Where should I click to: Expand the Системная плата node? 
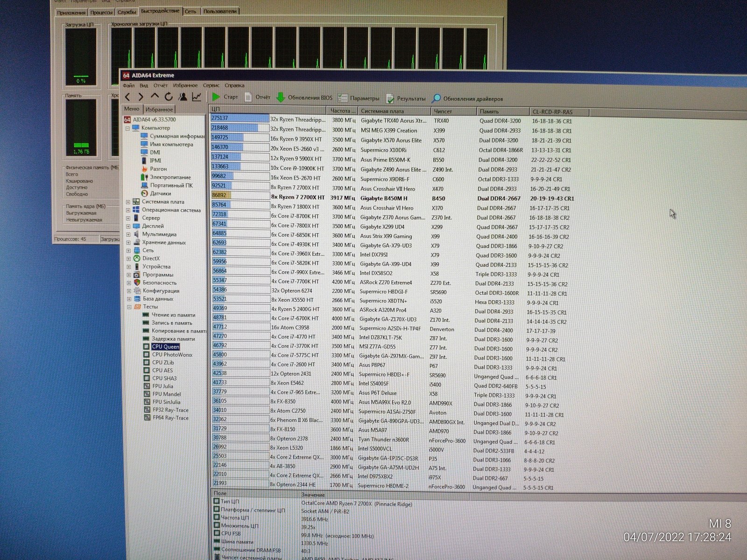click(128, 202)
